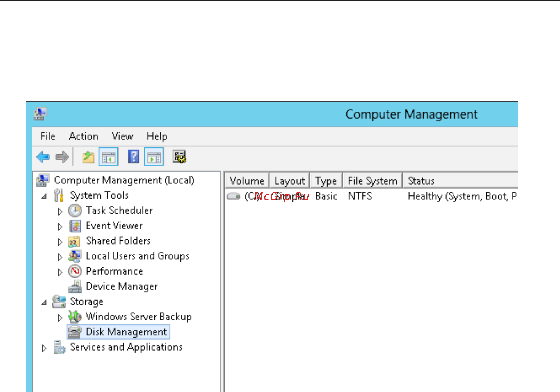Select Task Scheduler in the tree
The width and height of the screenshot is (560, 392).
[x=119, y=210]
